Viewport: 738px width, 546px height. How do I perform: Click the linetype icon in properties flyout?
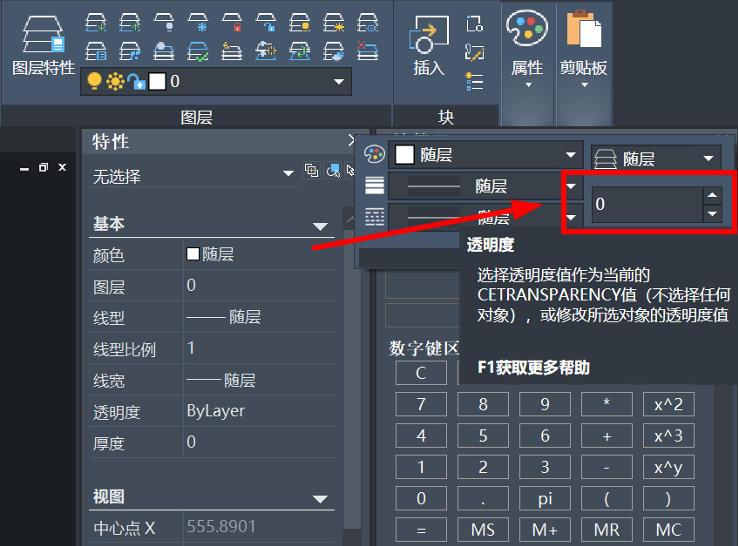click(x=374, y=216)
